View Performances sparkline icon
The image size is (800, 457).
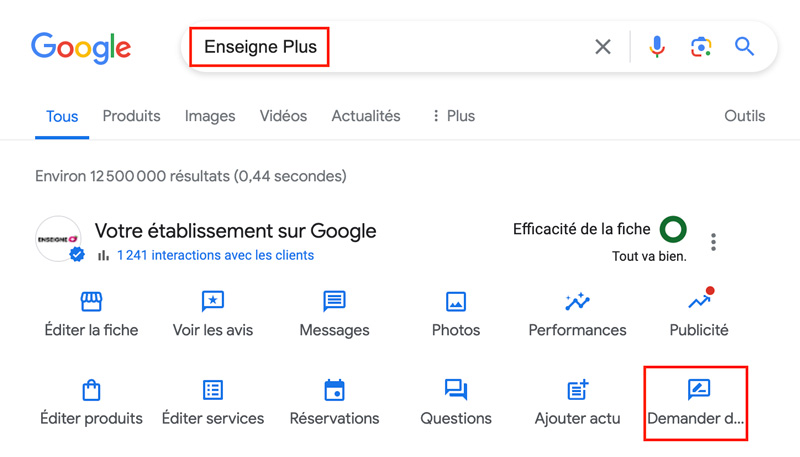(577, 301)
